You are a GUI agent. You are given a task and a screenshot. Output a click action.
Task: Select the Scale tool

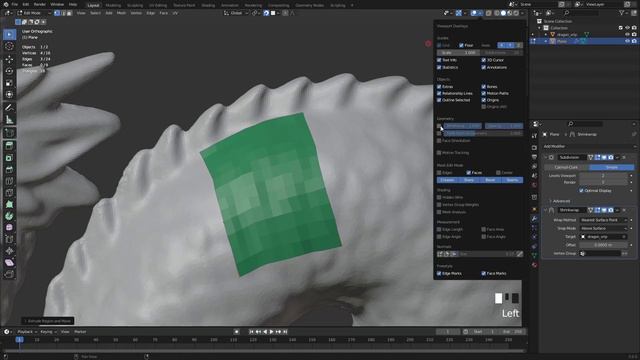pos(9,83)
